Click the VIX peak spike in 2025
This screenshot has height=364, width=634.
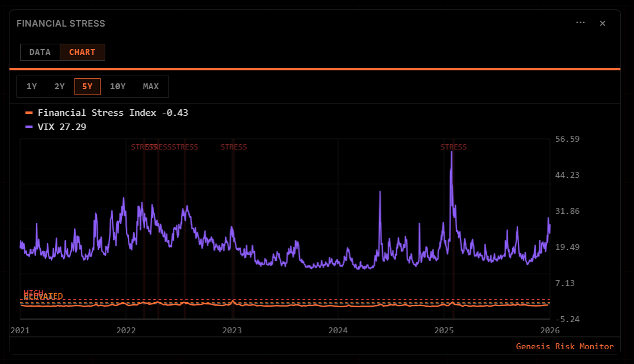451,152
